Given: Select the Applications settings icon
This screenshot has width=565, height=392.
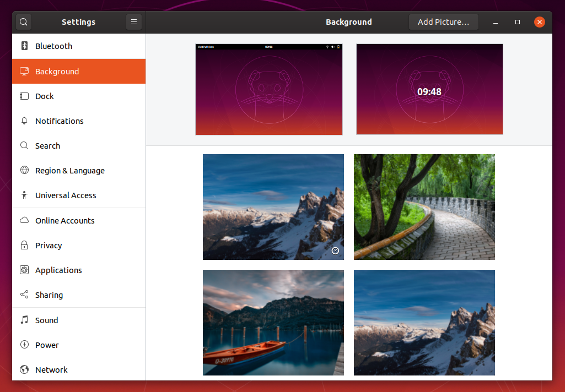Looking at the screenshot, I should 24,270.
